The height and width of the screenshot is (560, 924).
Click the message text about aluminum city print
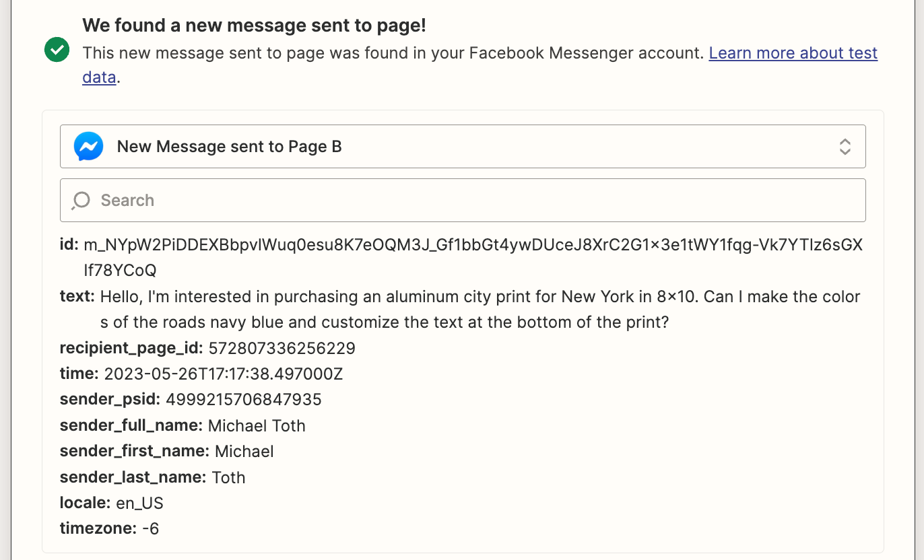pyautogui.click(x=480, y=297)
